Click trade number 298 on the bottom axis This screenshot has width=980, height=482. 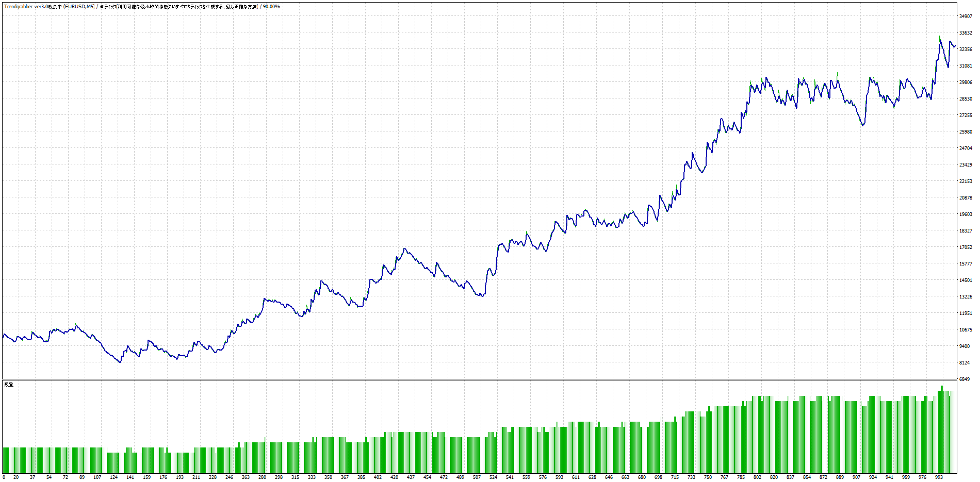pyautogui.click(x=279, y=477)
